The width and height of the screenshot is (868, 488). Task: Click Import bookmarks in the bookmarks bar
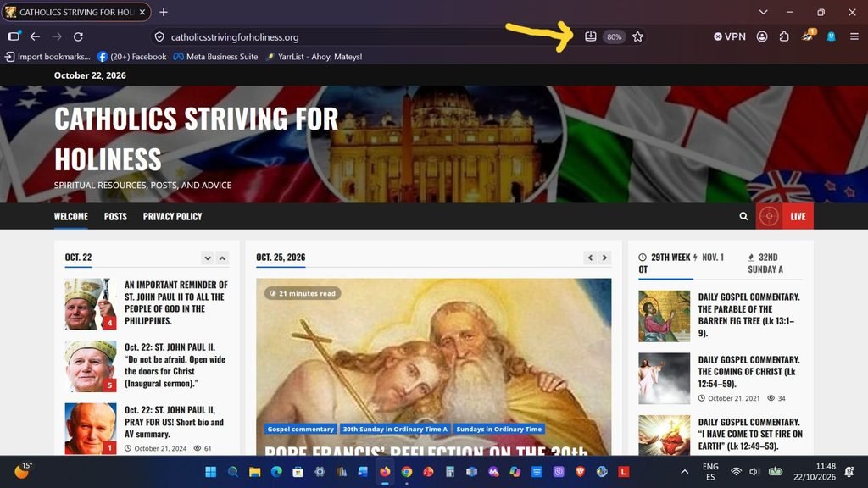click(x=47, y=57)
